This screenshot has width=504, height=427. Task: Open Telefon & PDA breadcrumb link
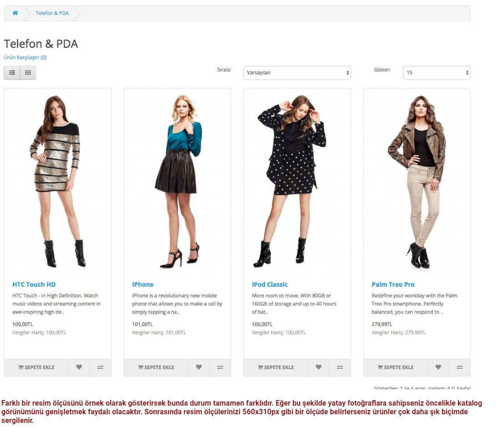pos(52,13)
